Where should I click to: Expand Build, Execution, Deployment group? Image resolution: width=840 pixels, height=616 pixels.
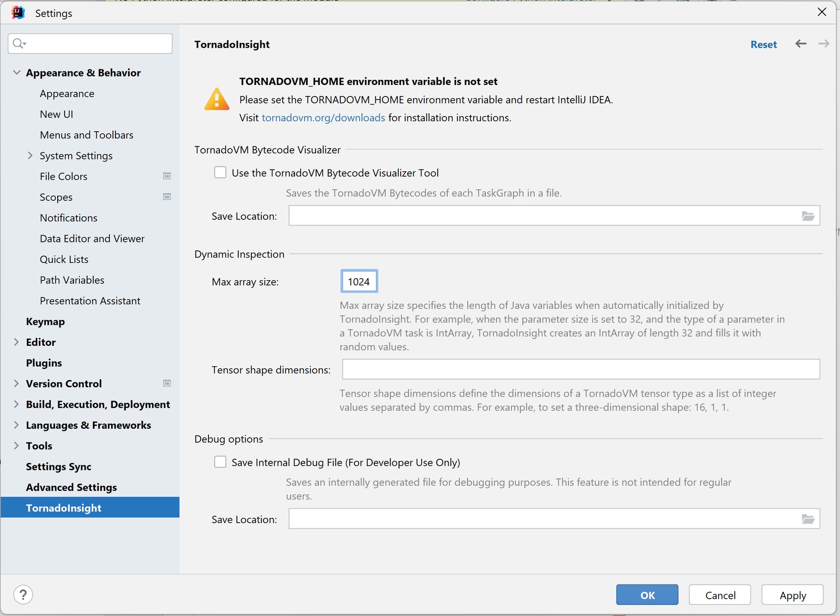click(16, 404)
